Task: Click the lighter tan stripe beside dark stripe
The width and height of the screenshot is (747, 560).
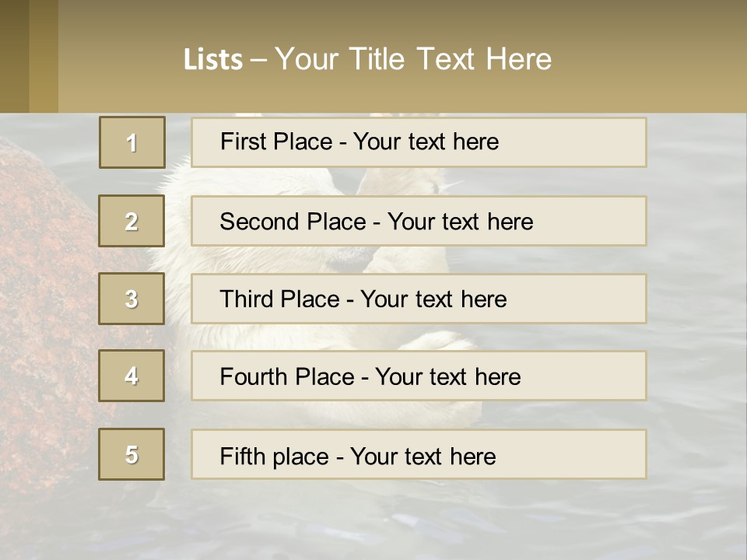Action: (x=44, y=54)
